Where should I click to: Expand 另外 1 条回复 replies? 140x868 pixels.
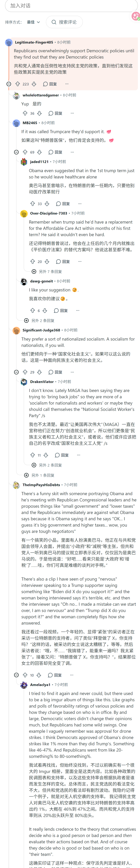pos(39,475)
